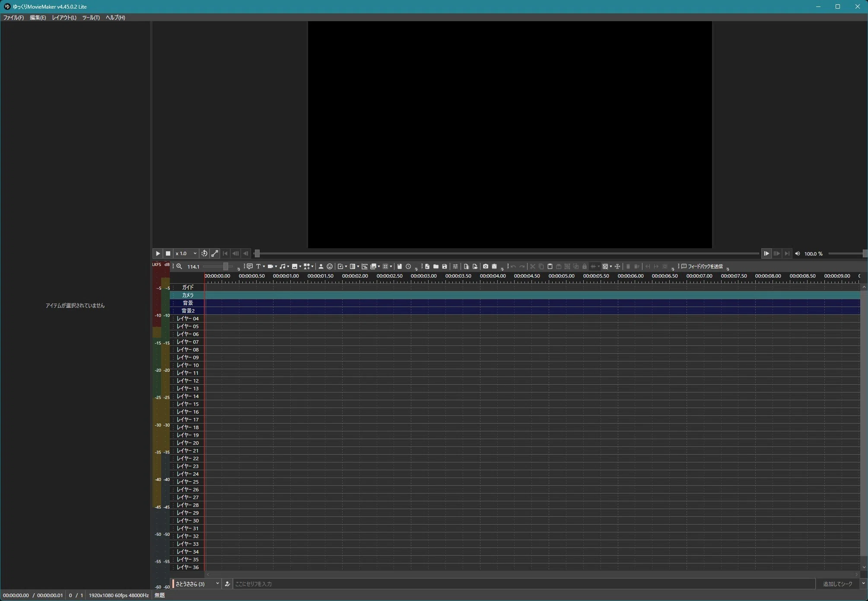Select the ガイド layer header
Image resolution: width=868 pixels, height=601 pixels.
188,287
